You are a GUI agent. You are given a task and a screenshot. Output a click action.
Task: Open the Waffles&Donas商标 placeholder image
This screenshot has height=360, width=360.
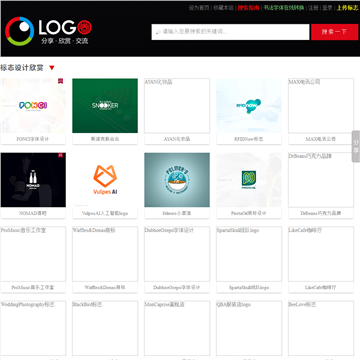pos(105,254)
